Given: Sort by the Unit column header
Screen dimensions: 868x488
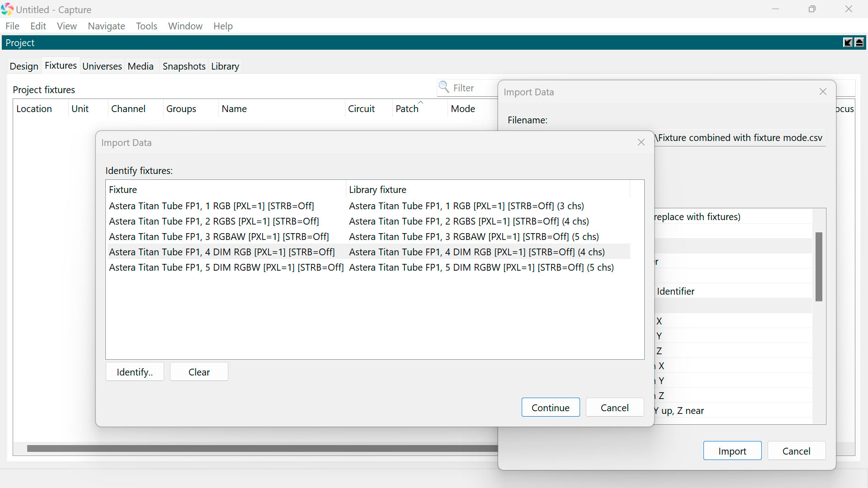Looking at the screenshot, I should tap(88, 109).
